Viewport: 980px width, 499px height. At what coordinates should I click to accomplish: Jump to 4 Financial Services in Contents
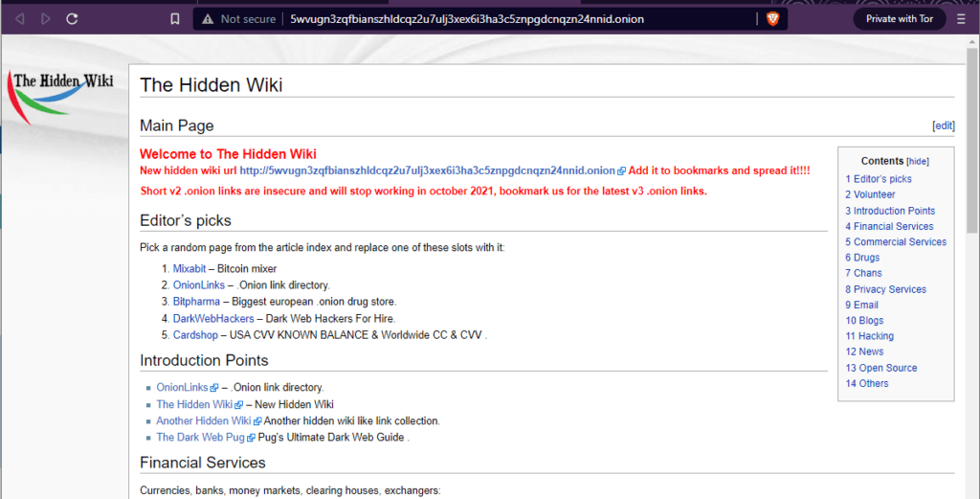889,226
